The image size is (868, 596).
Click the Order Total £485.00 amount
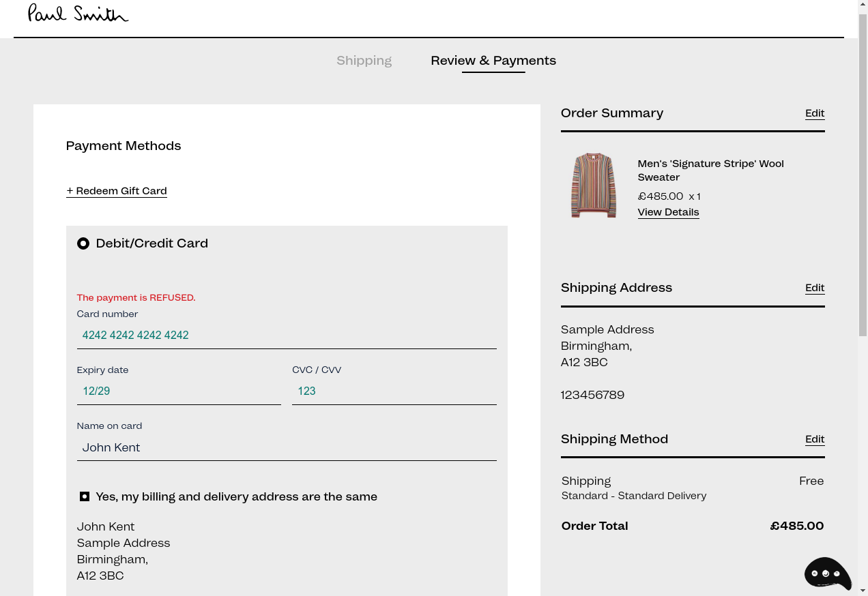[x=797, y=526]
